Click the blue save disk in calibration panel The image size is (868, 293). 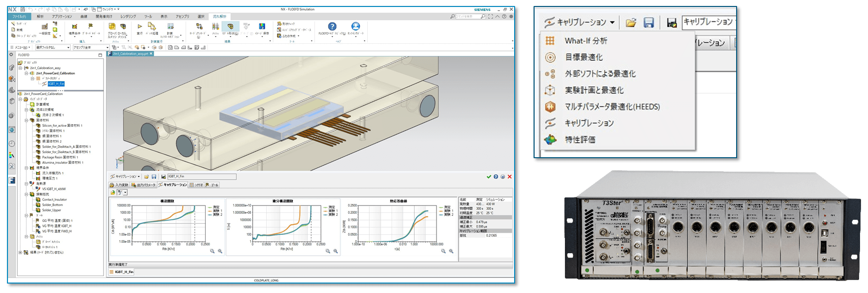tap(154, 177)
